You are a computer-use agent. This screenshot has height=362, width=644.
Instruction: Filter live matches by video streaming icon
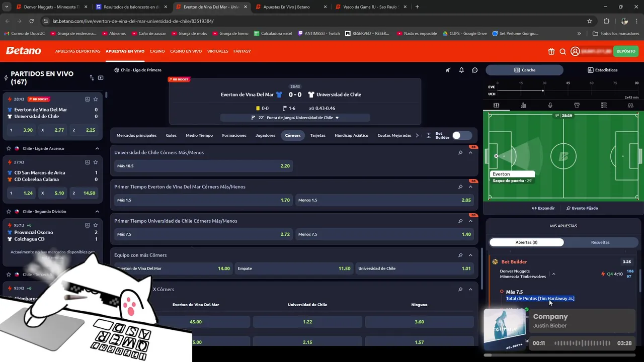(101, 77)
